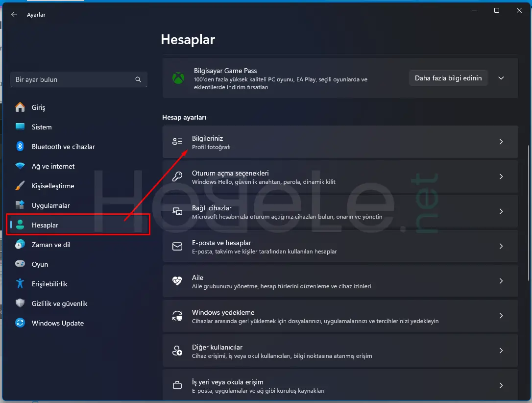Open Diğer kullanıcılar via its right chevron
Viewport: 532px width, 403px height.
click(501, 351)
